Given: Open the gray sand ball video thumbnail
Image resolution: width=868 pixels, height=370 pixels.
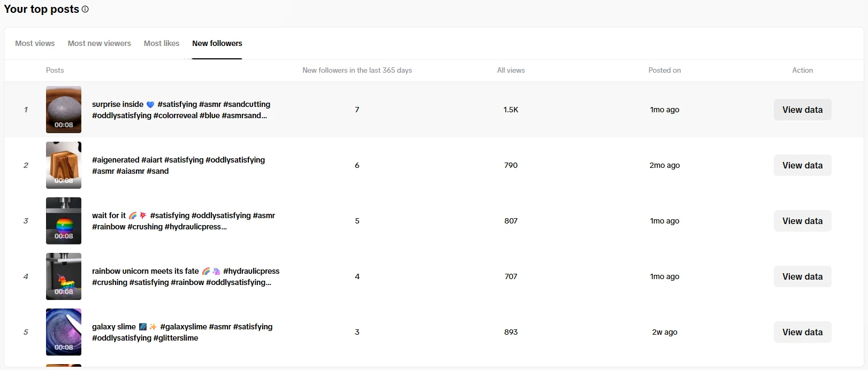Looking at the screenshot, I should coord(64,110).
